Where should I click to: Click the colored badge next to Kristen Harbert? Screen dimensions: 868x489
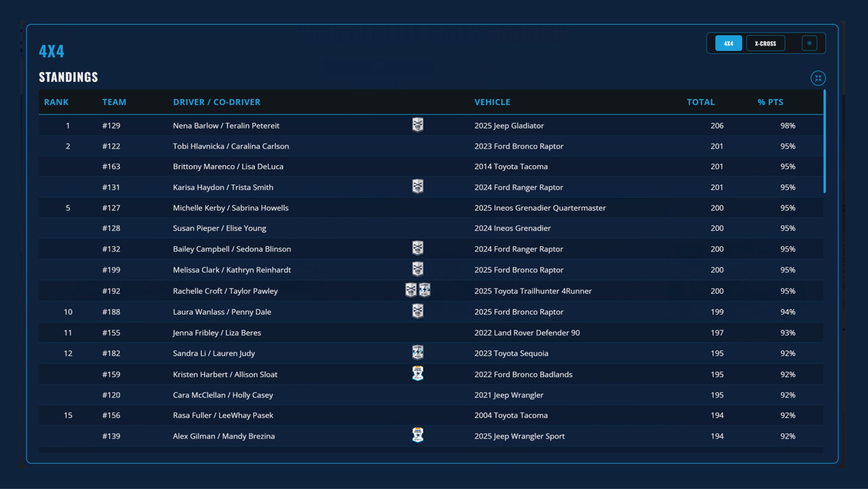pyautogui.click(x=417, y=374)
